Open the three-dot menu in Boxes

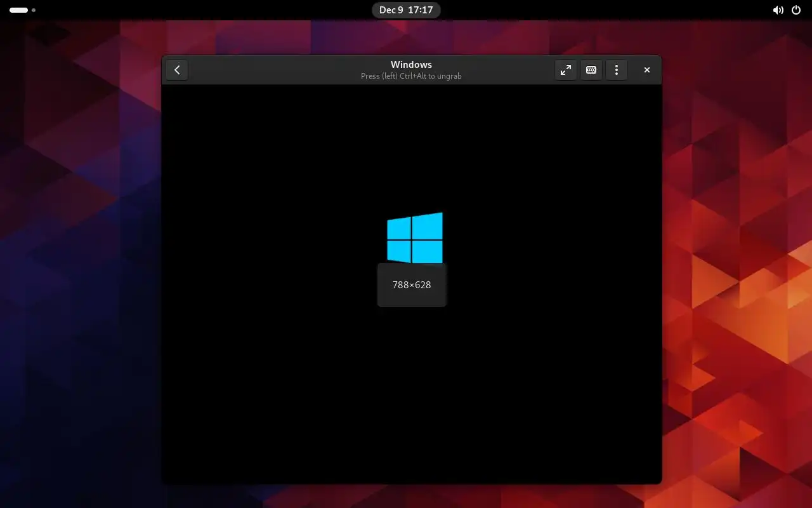[x=617, y=70]
